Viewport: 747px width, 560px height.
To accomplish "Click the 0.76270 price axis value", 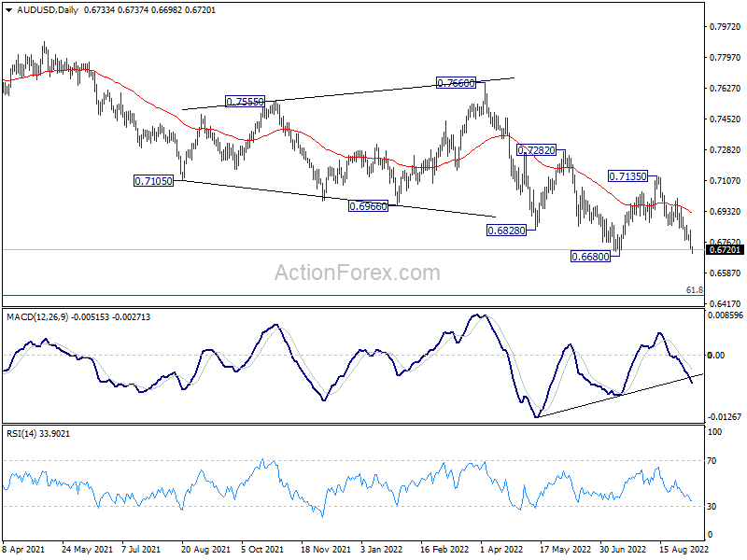I will tap(725, 88).
